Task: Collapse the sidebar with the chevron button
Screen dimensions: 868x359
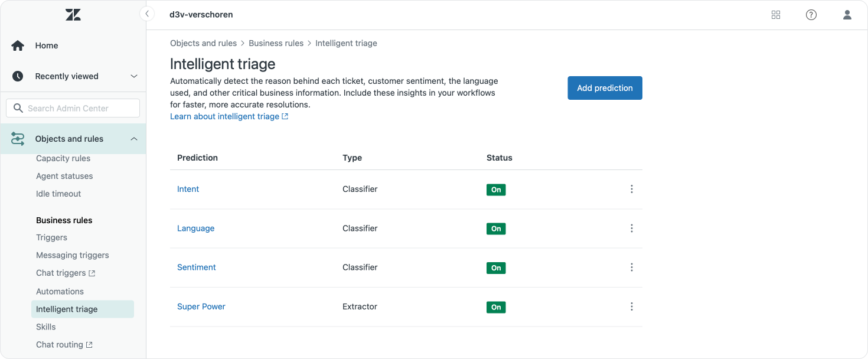Action: tap(147, 14)
